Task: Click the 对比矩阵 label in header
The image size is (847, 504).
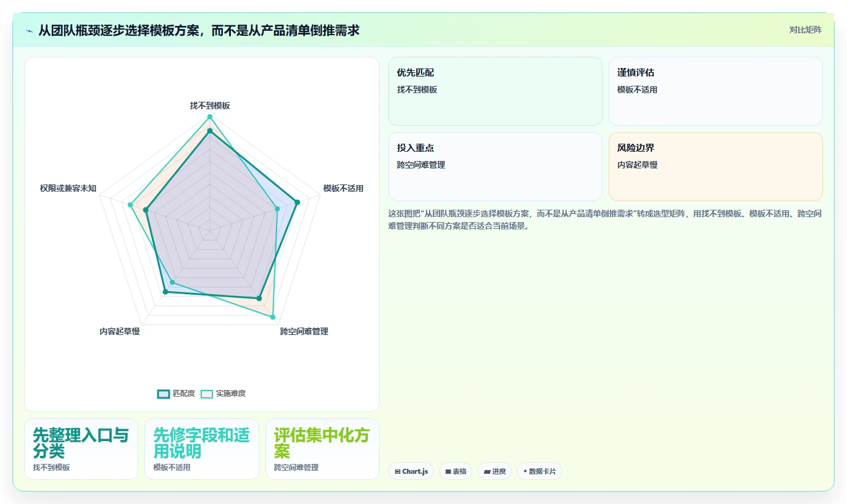Action: (x=805, y=30)
